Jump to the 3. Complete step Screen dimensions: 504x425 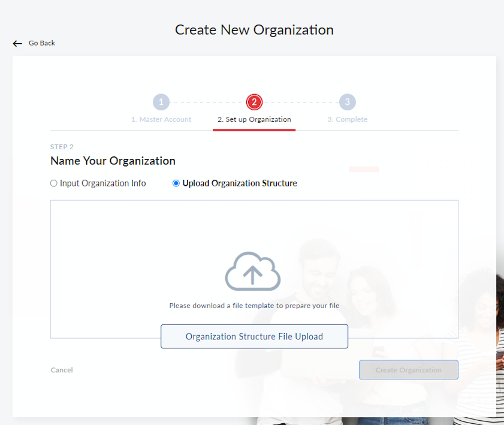pyautogui.click(x=347, y=119)
